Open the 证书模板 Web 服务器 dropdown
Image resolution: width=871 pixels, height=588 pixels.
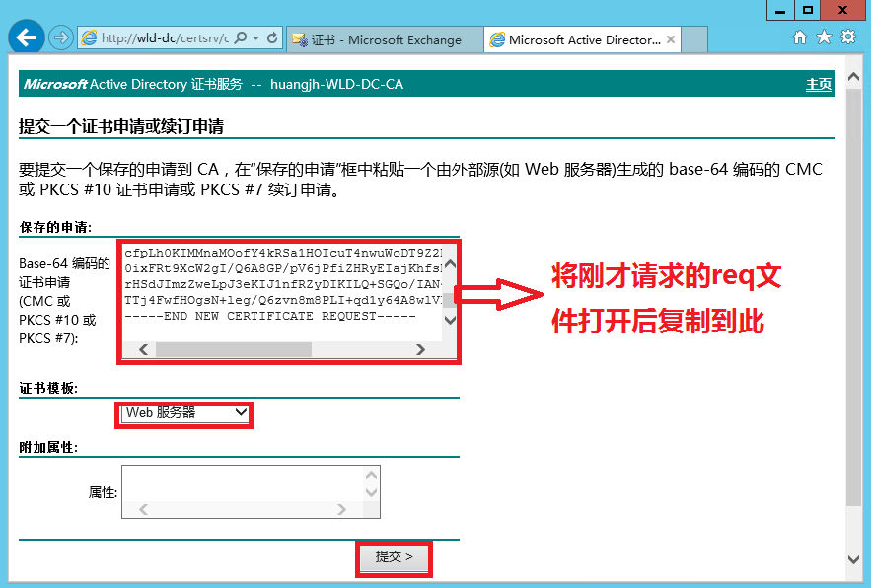[184, 413]
